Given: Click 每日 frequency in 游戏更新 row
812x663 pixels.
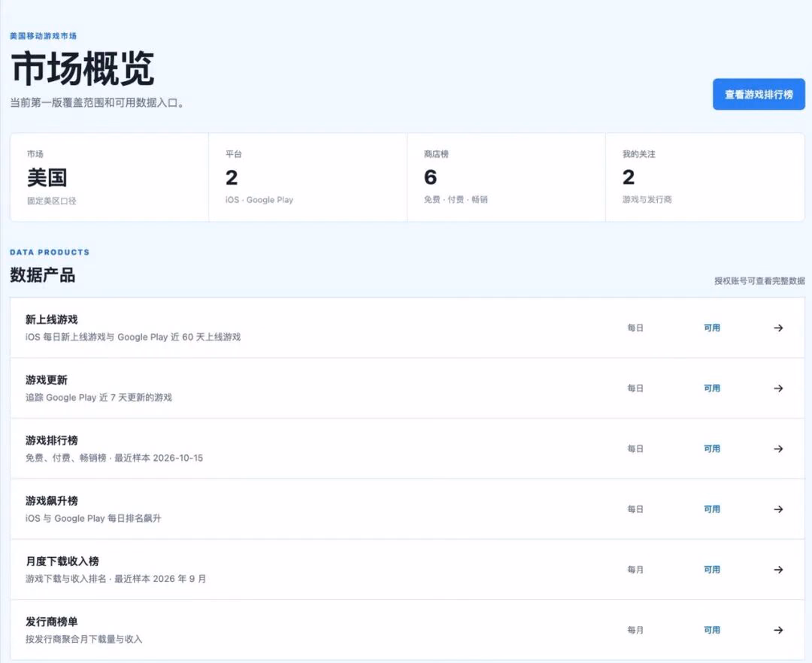Looking at the screenshot, I should pos(635,388).
